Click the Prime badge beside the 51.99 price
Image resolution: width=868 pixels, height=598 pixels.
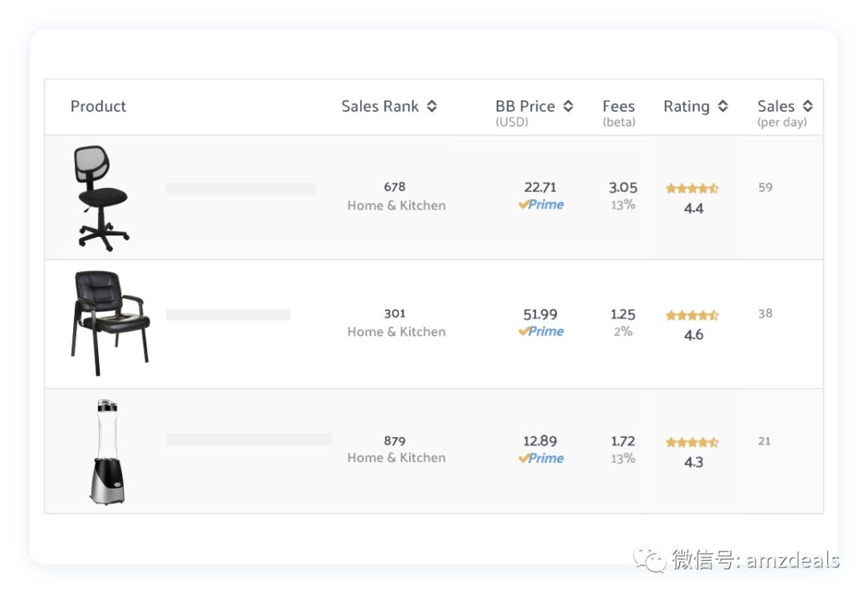tap(541, 331)
